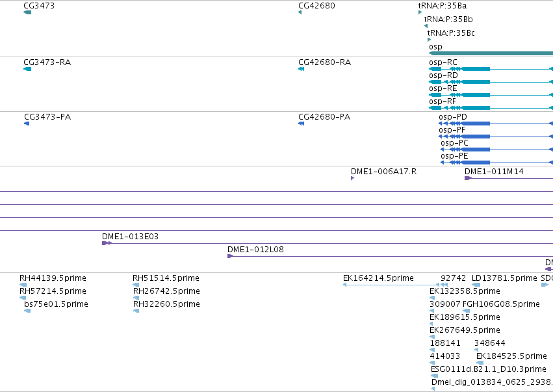This screenshot has width=553, height=392.
Task: Select the tRNA:P:35Bb feature
Action: pos(426,26)
